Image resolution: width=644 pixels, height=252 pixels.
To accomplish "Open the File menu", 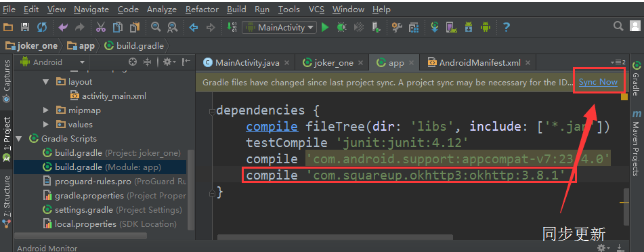I will point(9,9).
